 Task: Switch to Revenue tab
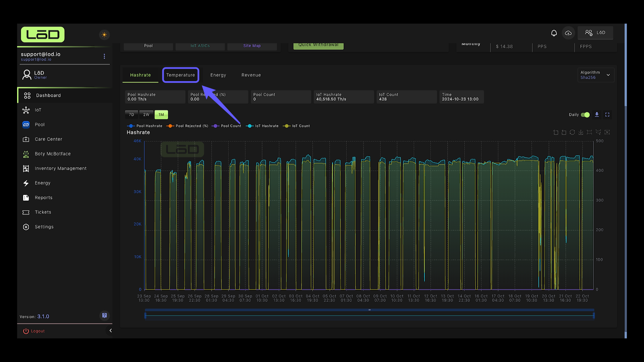coord(251,75)
